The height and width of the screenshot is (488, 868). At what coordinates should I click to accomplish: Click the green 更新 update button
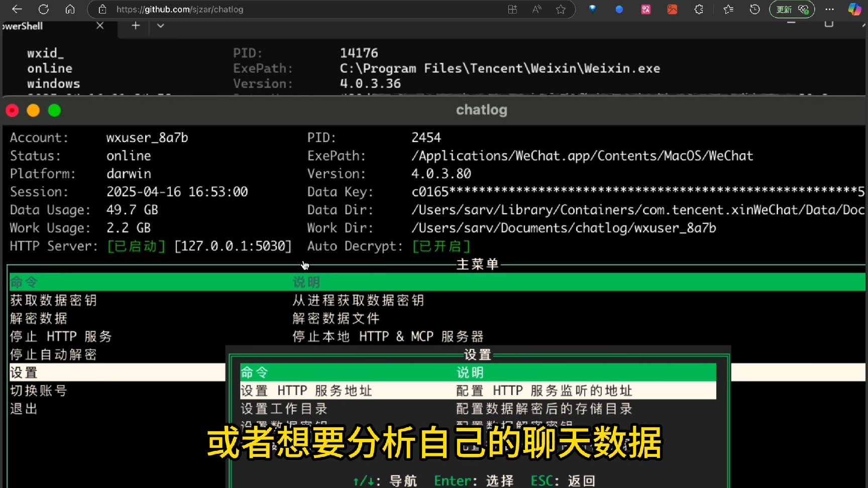click(x=792, y=9)
